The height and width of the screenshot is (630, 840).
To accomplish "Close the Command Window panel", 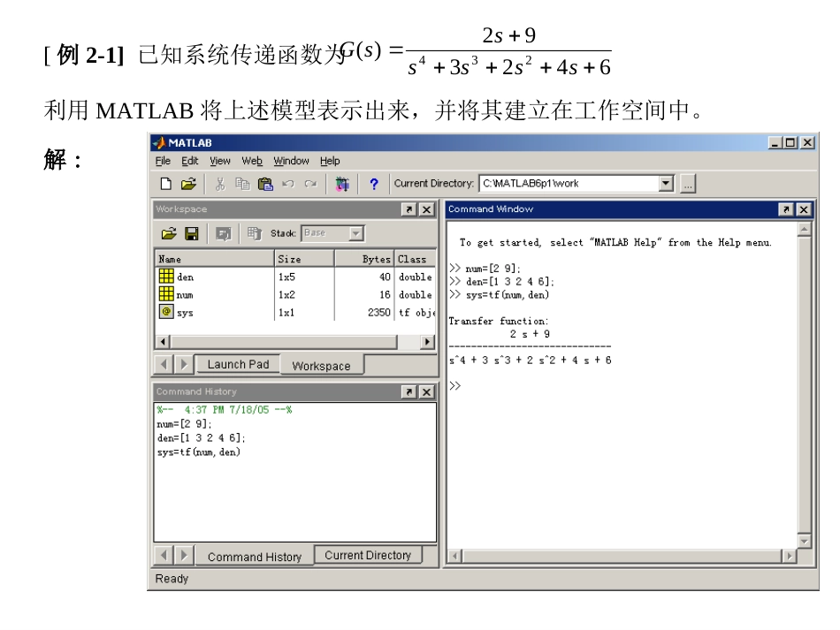I will (x=804, y=209).
